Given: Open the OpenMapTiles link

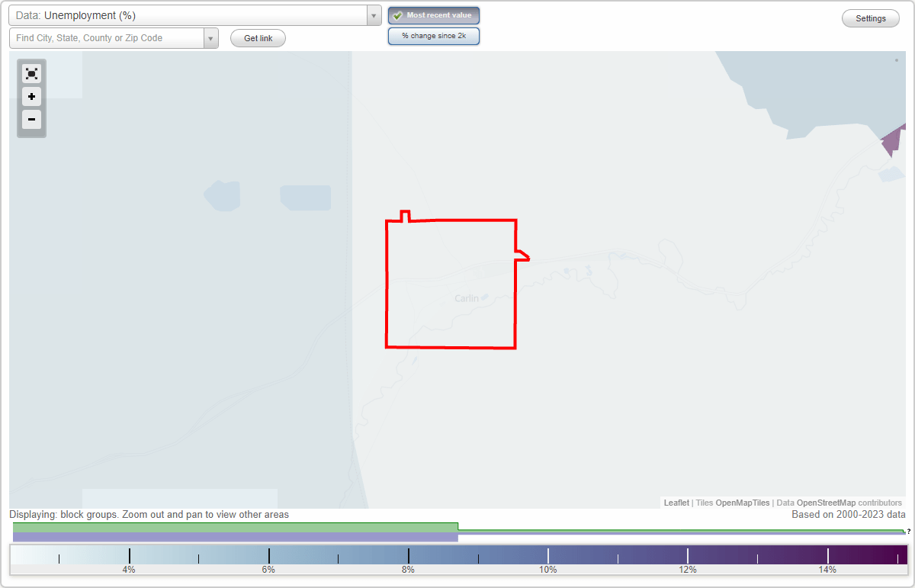Looking at the screenshot, I should (x=742, y=503).
